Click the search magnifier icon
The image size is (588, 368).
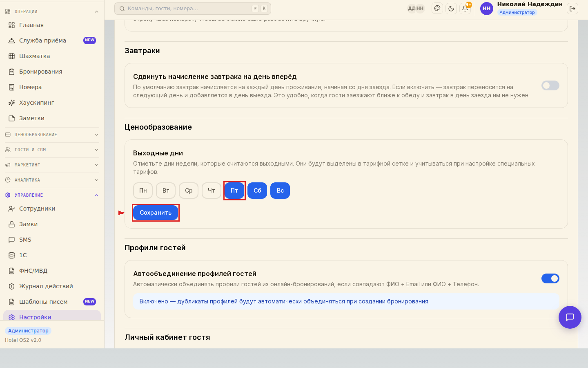(x=122, y=8)
